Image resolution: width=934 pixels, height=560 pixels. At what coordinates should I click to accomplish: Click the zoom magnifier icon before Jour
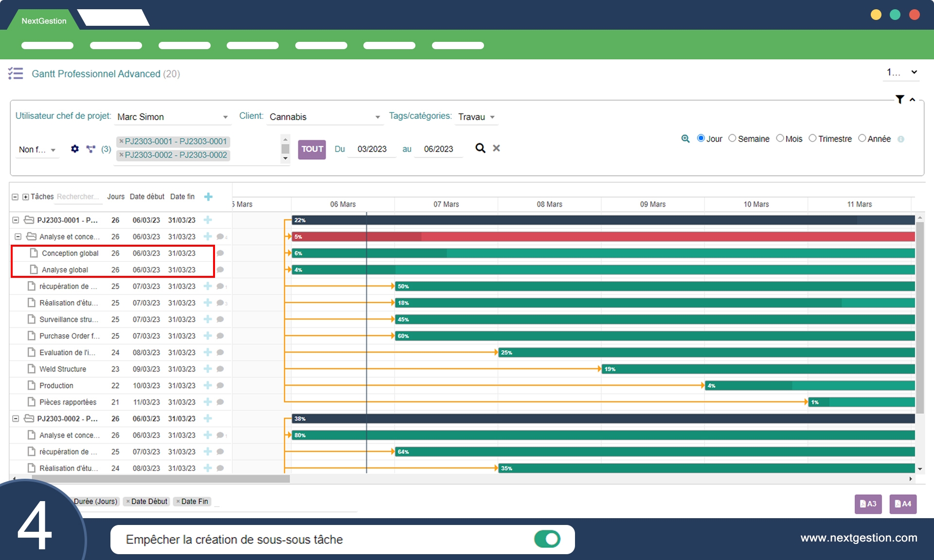(685, 139)
